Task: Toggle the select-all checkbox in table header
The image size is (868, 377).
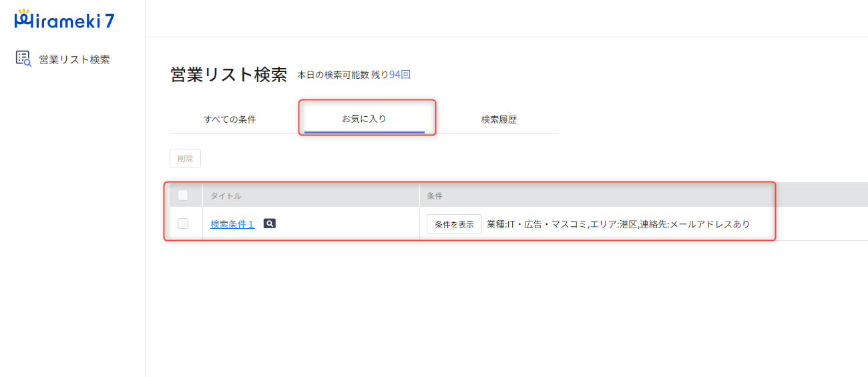Action: pos(183,196)
